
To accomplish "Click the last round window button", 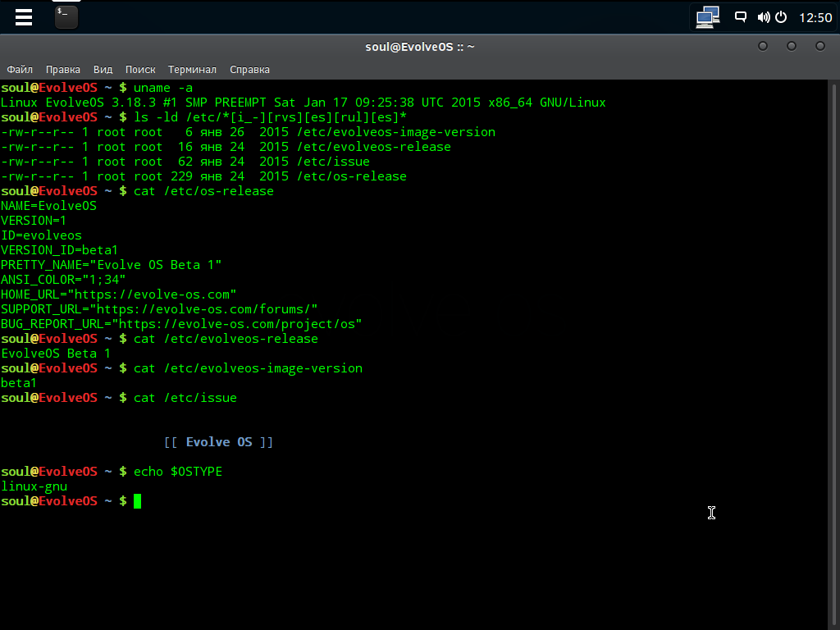I will coord(820,46).
